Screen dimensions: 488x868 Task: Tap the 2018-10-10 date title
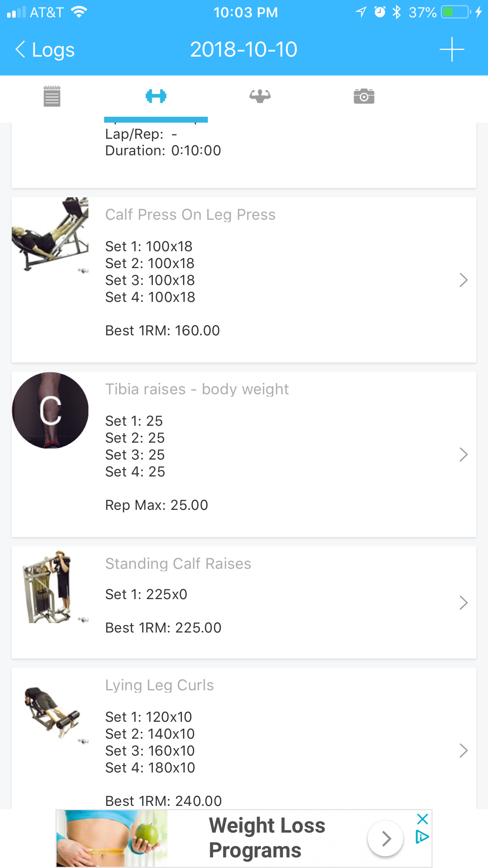[x=244, y=50]
